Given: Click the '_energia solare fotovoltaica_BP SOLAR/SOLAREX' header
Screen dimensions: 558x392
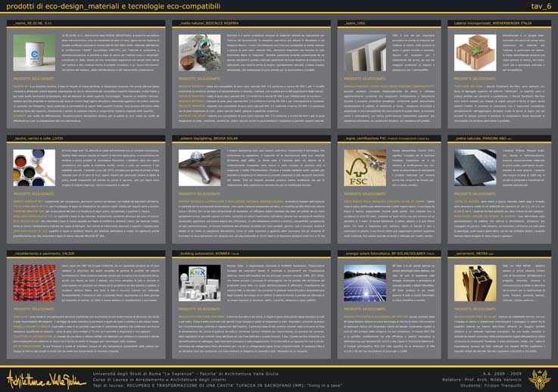Looking at the screenshot, I should (x=389, y=254).
